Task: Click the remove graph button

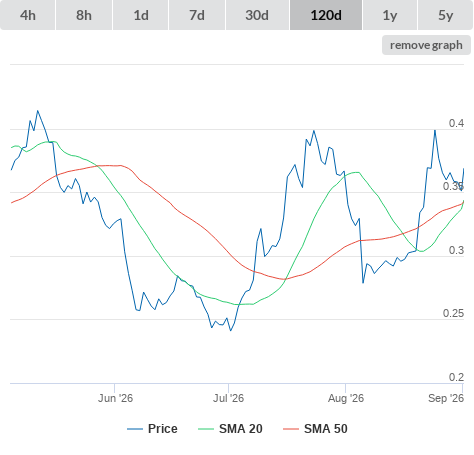Action: tap(426, 45)
